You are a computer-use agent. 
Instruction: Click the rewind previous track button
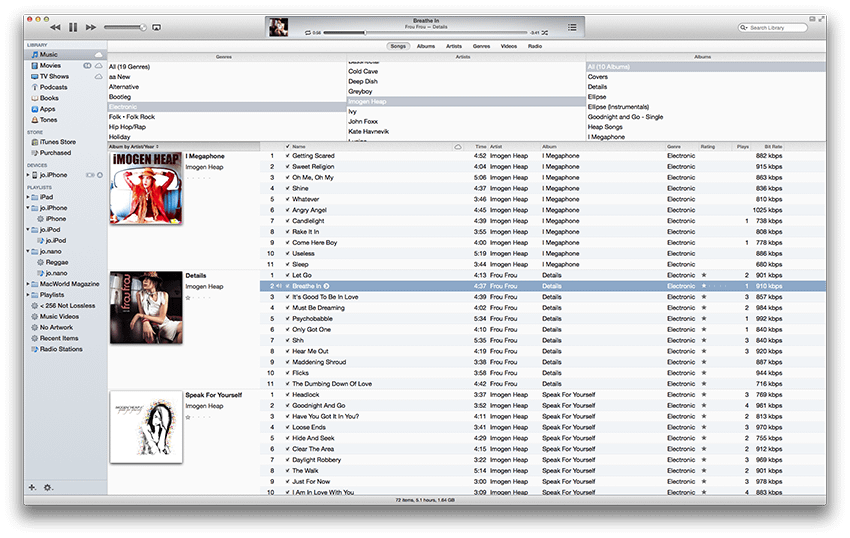[x=55, y=27]
